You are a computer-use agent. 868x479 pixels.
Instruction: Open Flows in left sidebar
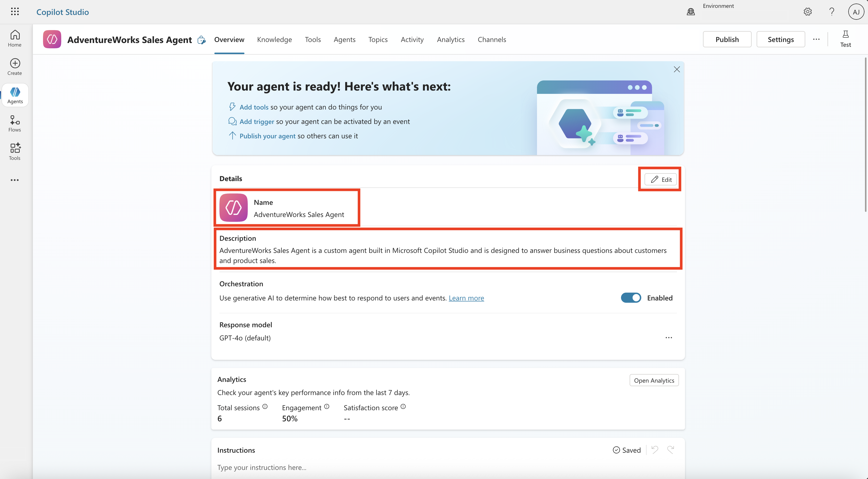tap(15, 124)
